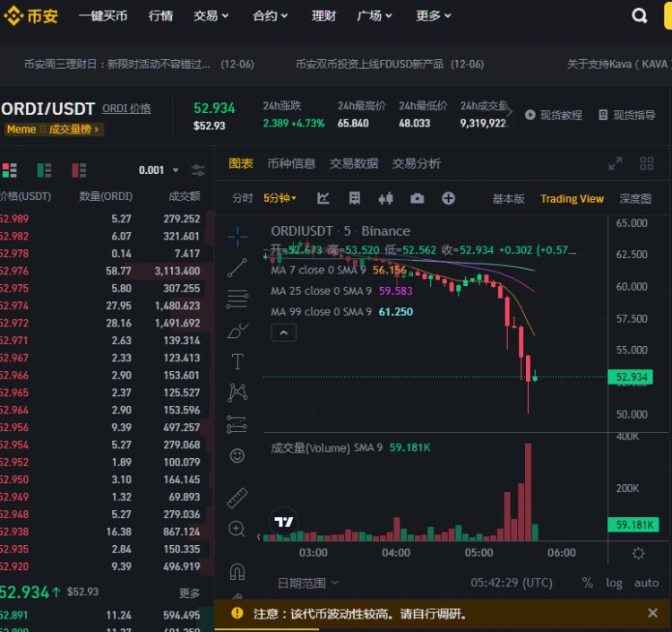Show more ticker stats arrow
The image size is (672, 632).
click(x=510, y=112)
